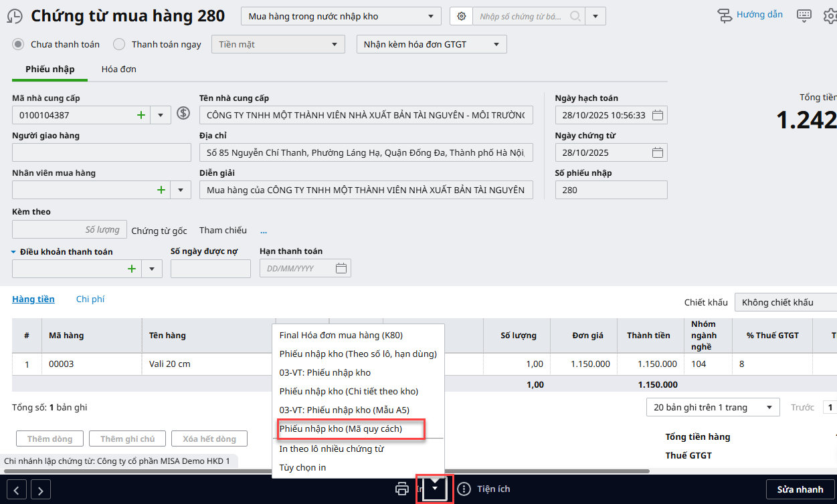
Task: Click the keyboard shortcuts icon
Action: (x=804, y=15)
